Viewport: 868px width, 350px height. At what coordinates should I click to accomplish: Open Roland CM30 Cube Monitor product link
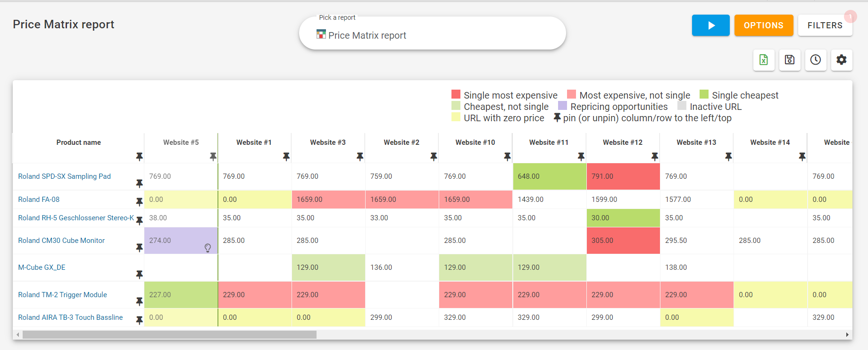[x=61, y=241]
